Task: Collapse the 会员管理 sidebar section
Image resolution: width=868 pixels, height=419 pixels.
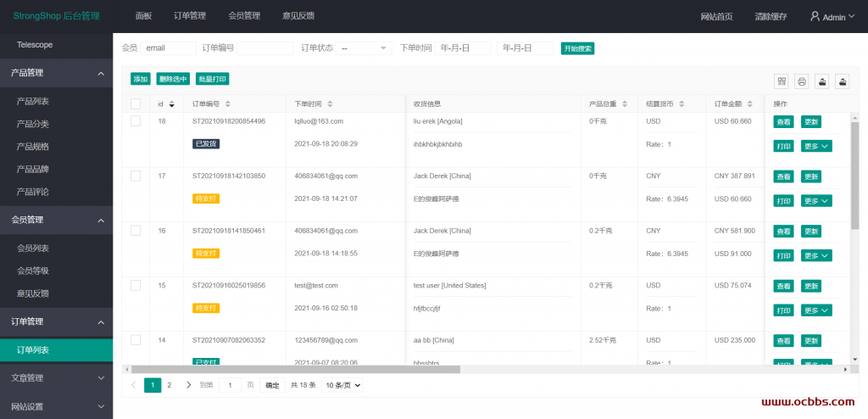Action: click(57, 220)
